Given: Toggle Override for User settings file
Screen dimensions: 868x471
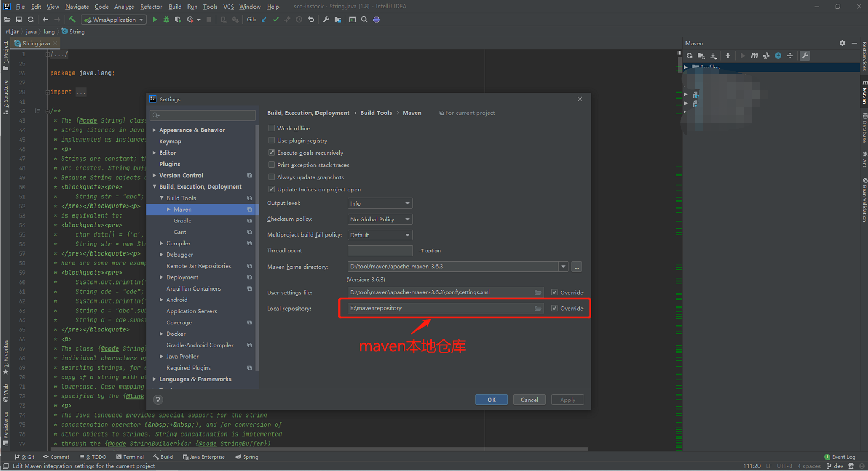Looking at the screenshot, I should click(554, 293).
